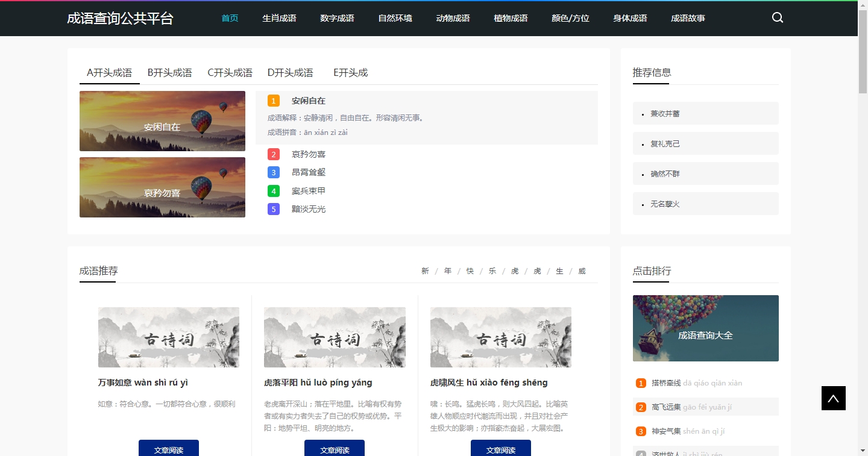The width and height of the screenshot is (868, 456).
Task: Click 文章阅读 button under 虎啸风生
Action: pyautogui.click(x=500, y=449)
